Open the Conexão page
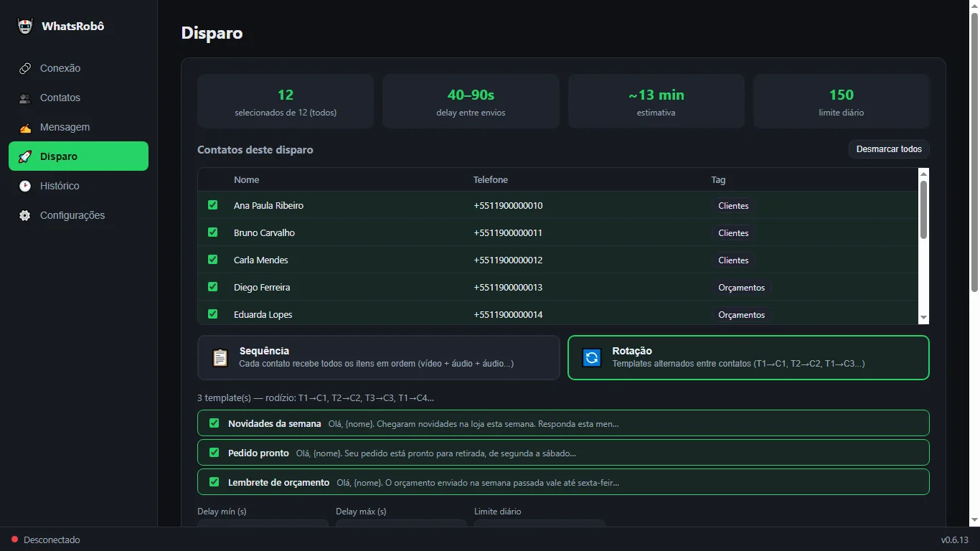Image resolution: width=980 pixels, height=551 pixels. click(x=78, y=69)
